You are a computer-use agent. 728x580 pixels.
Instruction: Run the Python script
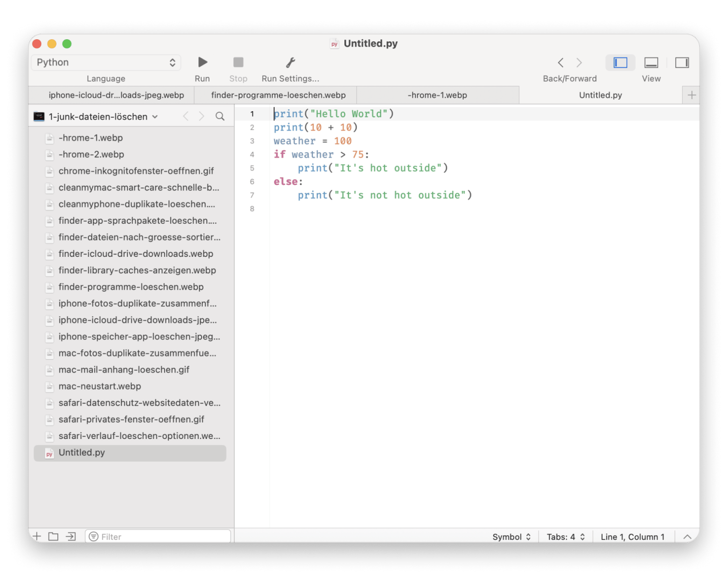click(x=203, y=62)
